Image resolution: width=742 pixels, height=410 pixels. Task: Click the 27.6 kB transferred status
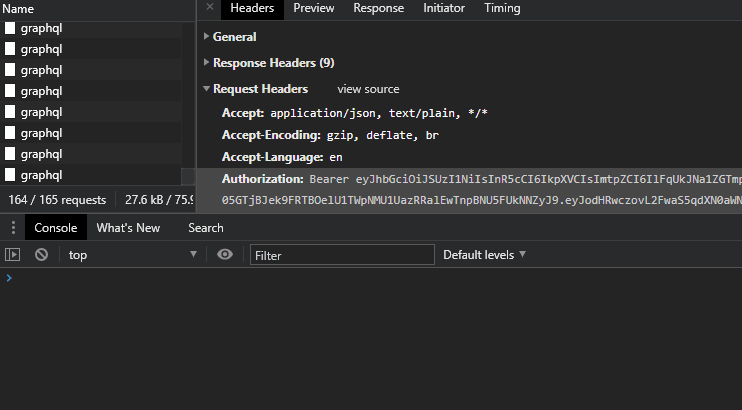coord(159,200)
